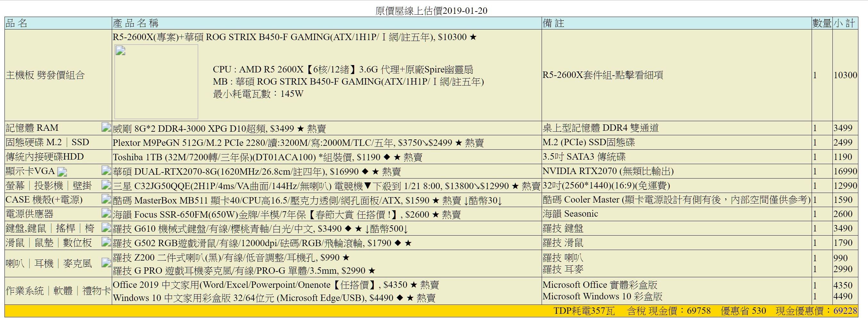Screen dimensions: 868x325
Task: Click the NVIDIA RTX2070 (無類比輸出) note
Action: click(608, 171)
